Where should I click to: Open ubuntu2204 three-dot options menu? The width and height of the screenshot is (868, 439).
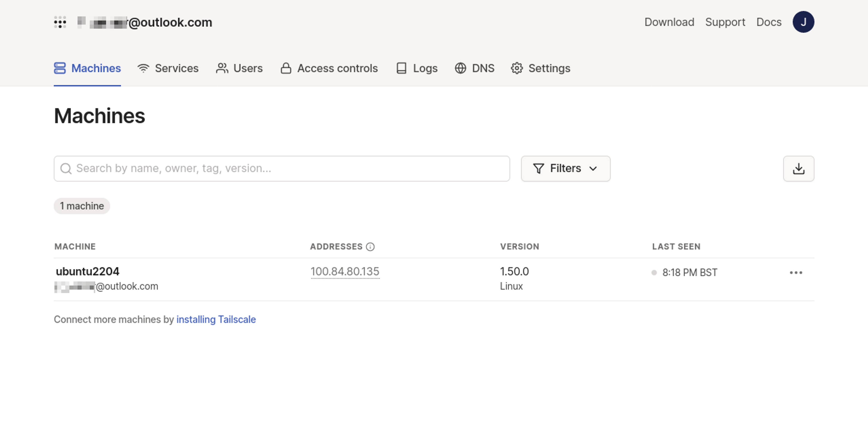(x=796, y=273)
